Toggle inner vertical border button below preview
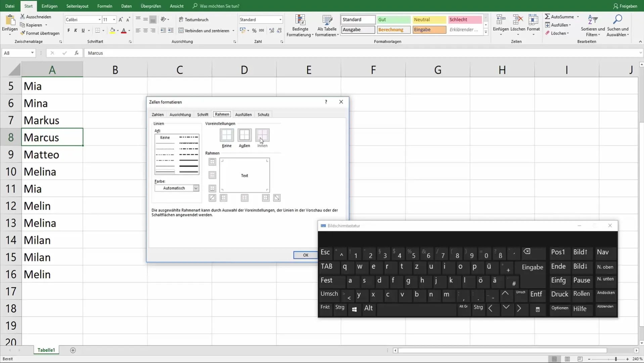This screenshot has height=363, width=644. (x=245, y=198)
